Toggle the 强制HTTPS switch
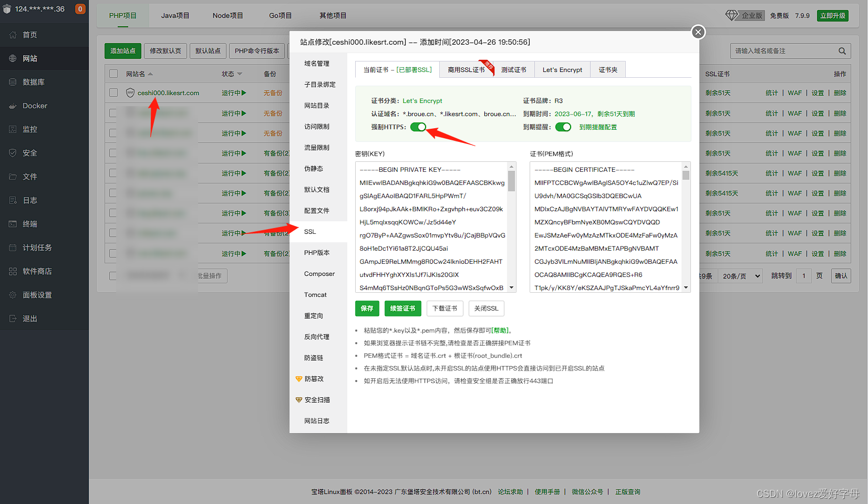Viewport: 868px width, 504px height. pyautogui.click(x=418, y=127)
